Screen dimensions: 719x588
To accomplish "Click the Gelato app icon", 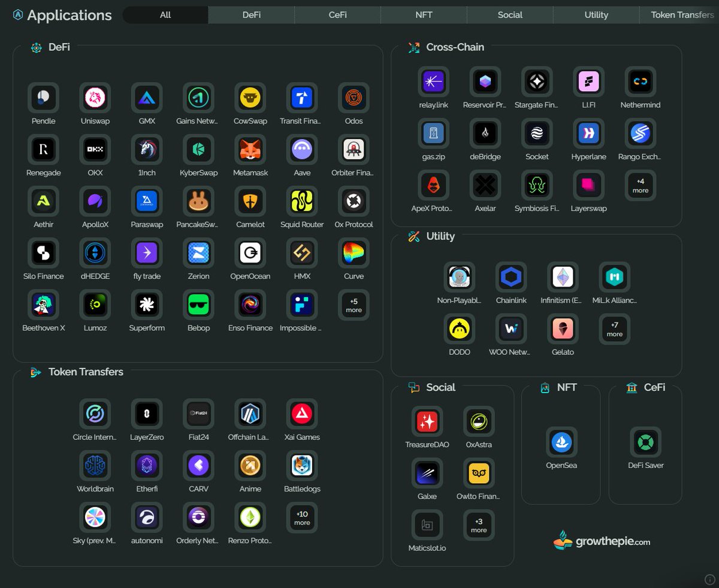I will point(563,328).
